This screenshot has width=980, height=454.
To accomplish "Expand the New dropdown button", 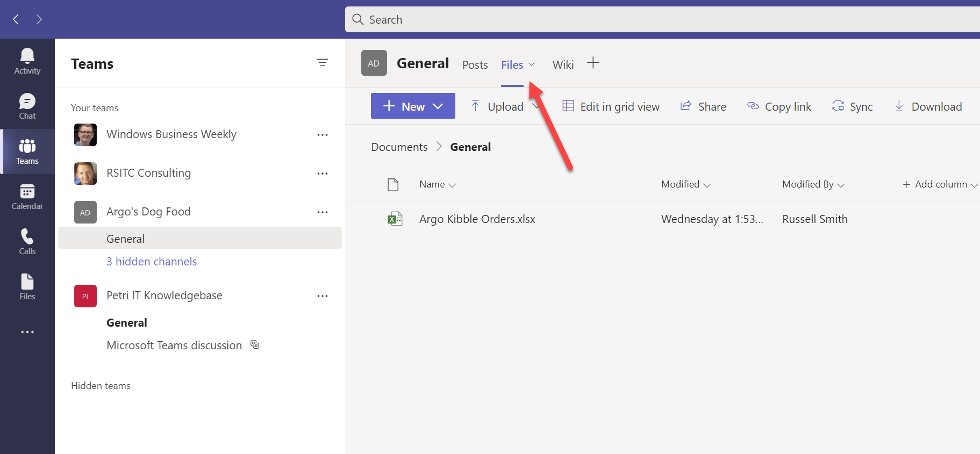I will tap(413, 106).
